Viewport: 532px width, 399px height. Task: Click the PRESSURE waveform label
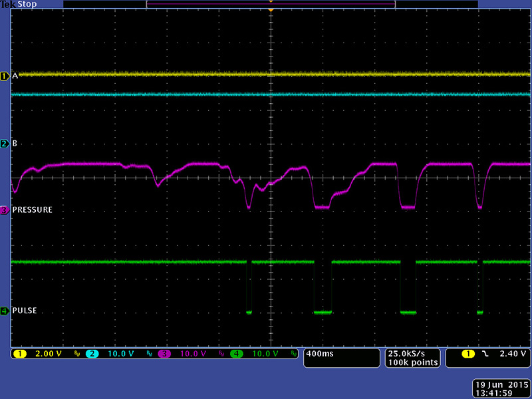tap(32, 210)
